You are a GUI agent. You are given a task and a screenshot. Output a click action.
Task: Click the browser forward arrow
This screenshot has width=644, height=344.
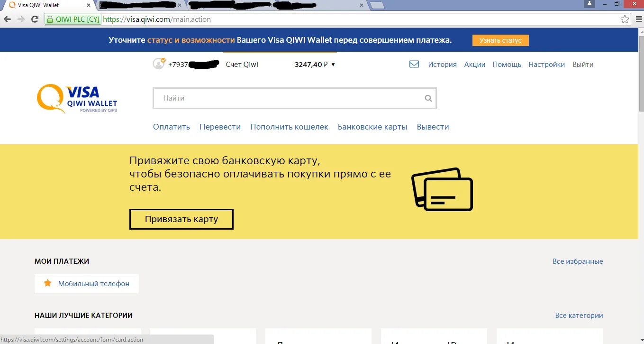21,19
